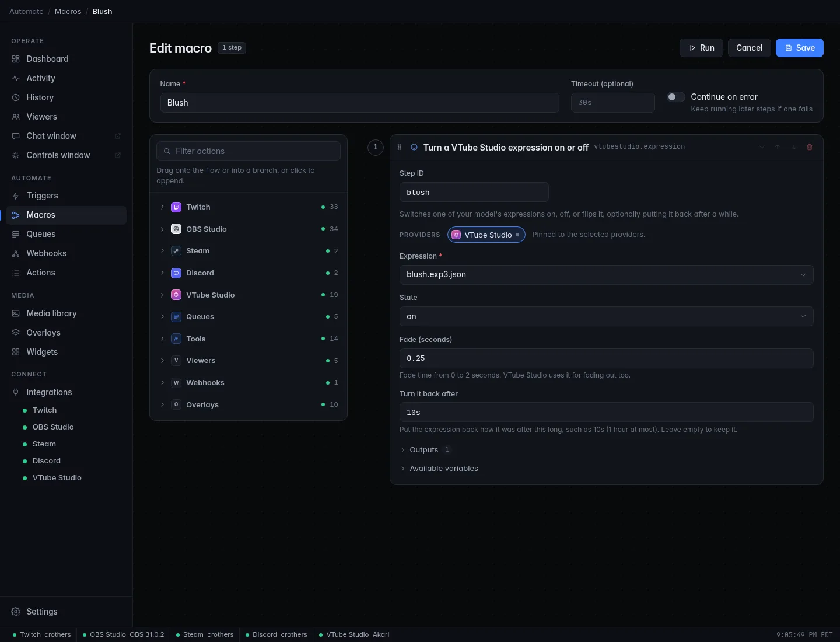840x642 pixels.
Task: Run the macro
Action: point(701,48)
